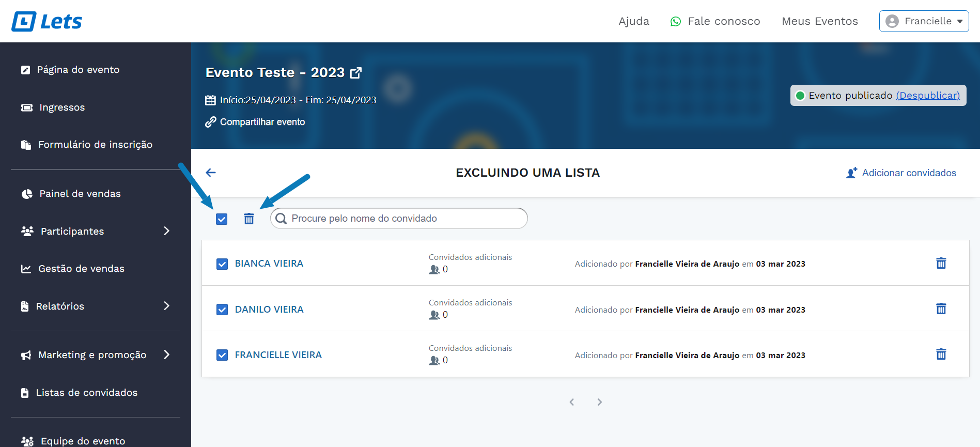The height and width of the screenshot is (447, 980).
Task: Click Adicionar convidados button
Action: (x=901, y=173)
